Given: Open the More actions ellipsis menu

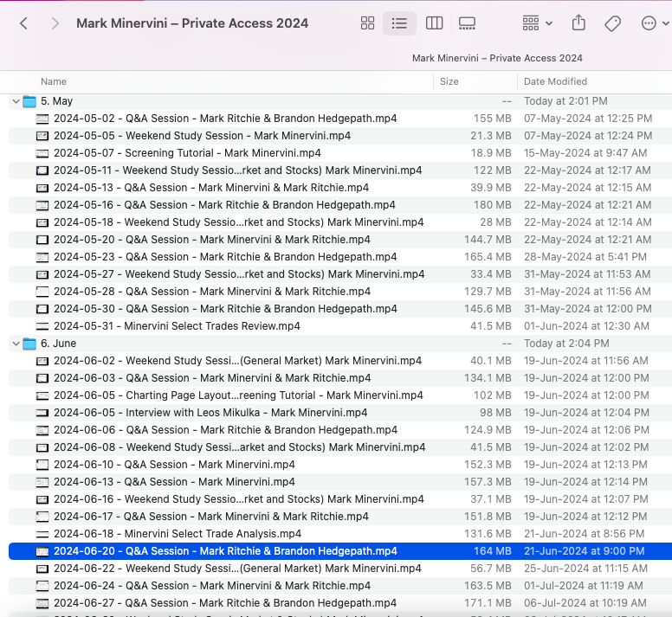Looking at the screenshot, I should click(x=654, y=23).
